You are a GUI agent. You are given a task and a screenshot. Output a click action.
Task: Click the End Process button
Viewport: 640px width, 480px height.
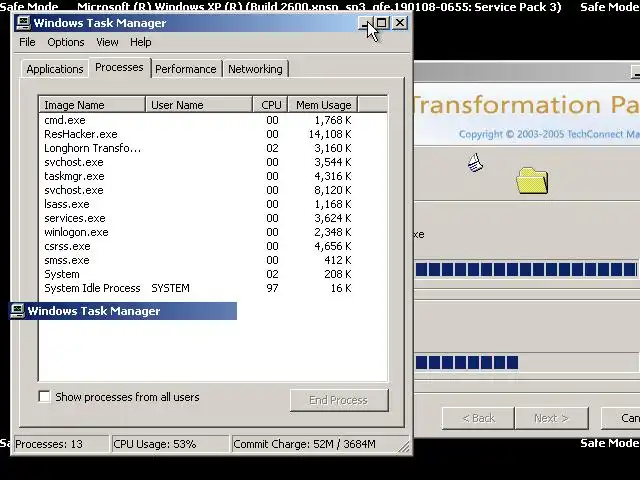point(339,400)
